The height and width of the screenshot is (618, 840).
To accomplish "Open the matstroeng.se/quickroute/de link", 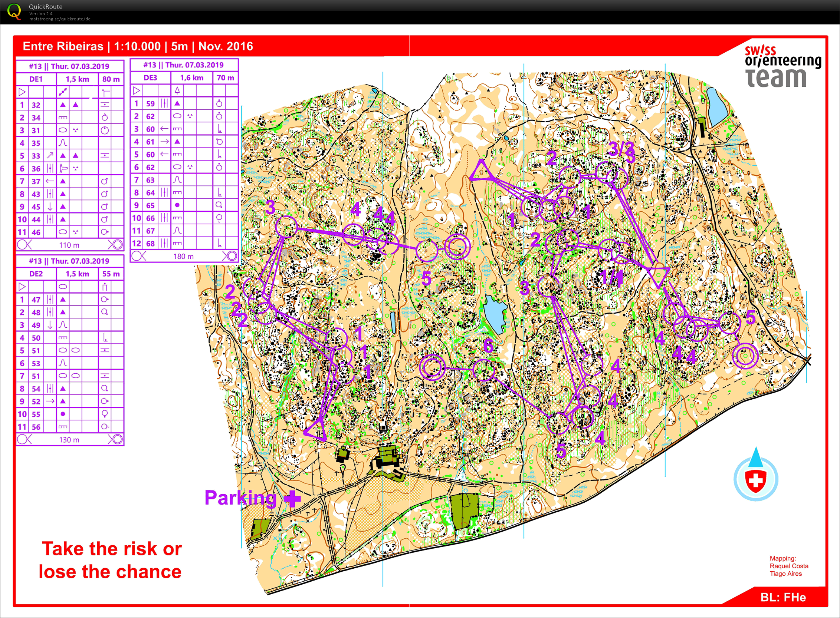I will [x=60, y=19].
